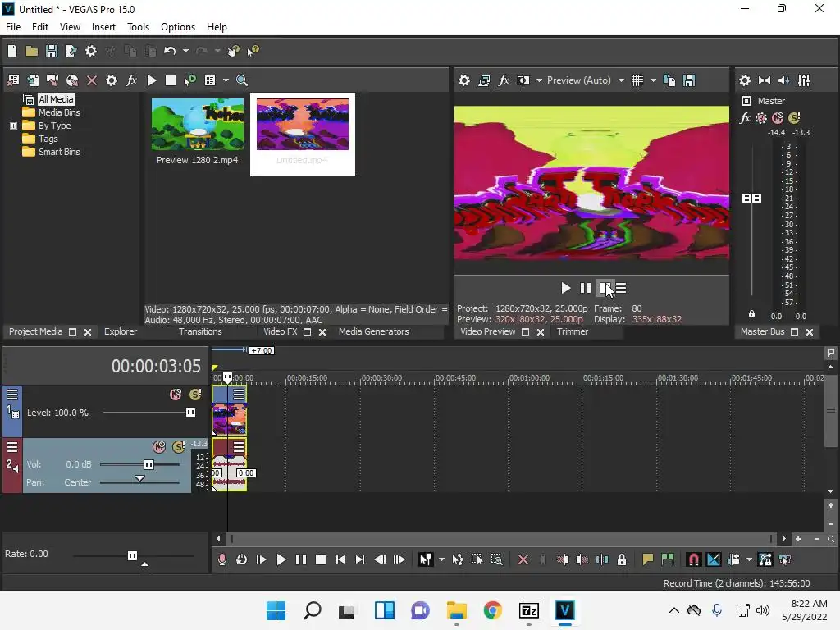
Task: Click the Lock Event padlock icon
Action: tap(622, 559)
